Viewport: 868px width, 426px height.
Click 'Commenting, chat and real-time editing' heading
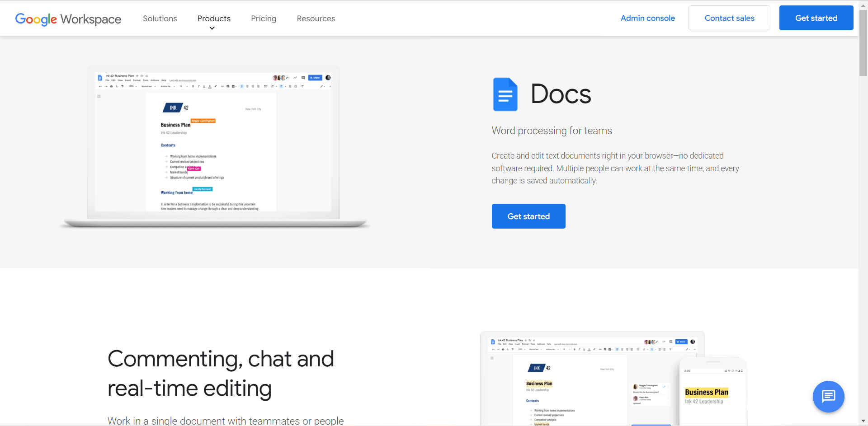[x=221, y=374]
